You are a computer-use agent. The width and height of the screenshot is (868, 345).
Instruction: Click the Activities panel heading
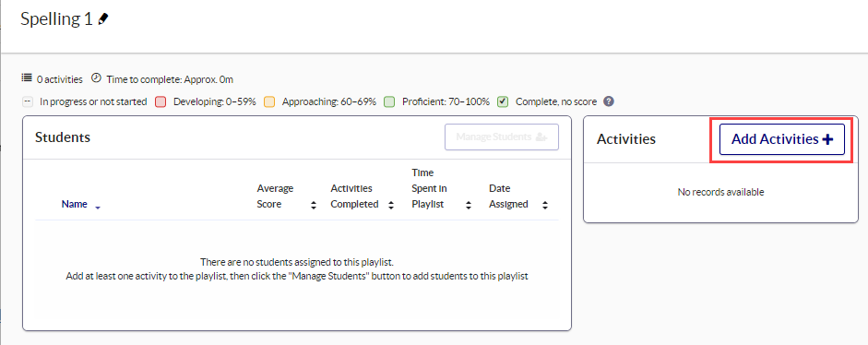[626, 139]
